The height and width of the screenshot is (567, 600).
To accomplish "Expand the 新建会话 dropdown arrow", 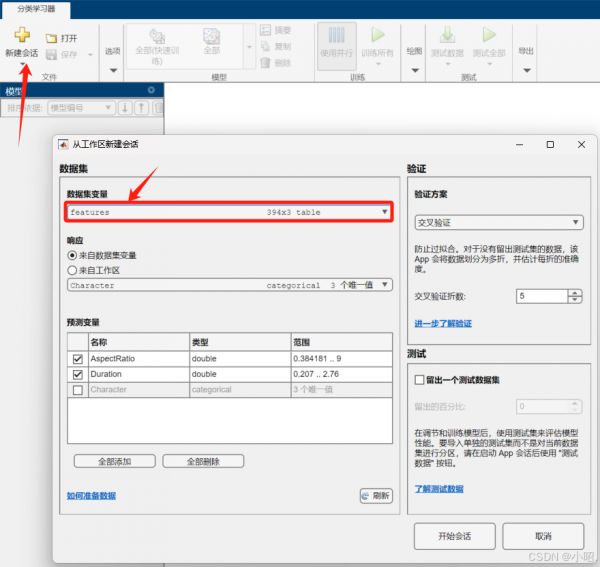I will 22,64.
